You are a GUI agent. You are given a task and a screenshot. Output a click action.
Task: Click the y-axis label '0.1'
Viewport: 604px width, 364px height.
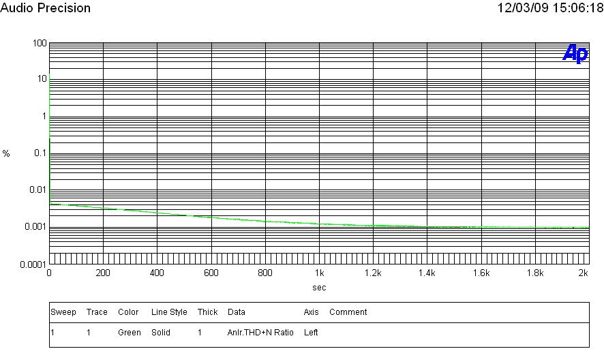coord(40,153)
